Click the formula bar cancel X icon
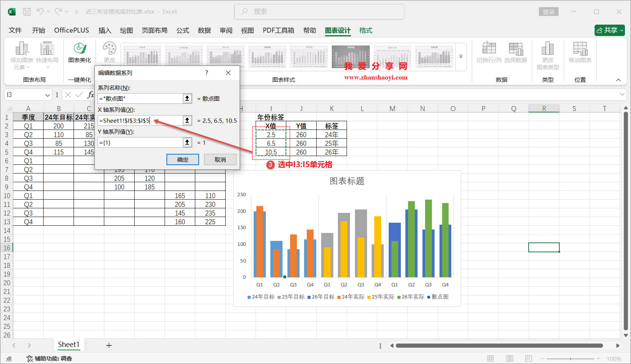Screen dimensions: 631x364 point(68,95)
